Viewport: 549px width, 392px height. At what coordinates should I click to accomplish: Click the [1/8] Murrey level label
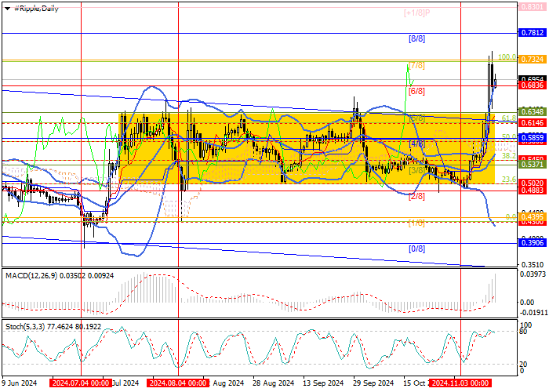coord(416,223)
